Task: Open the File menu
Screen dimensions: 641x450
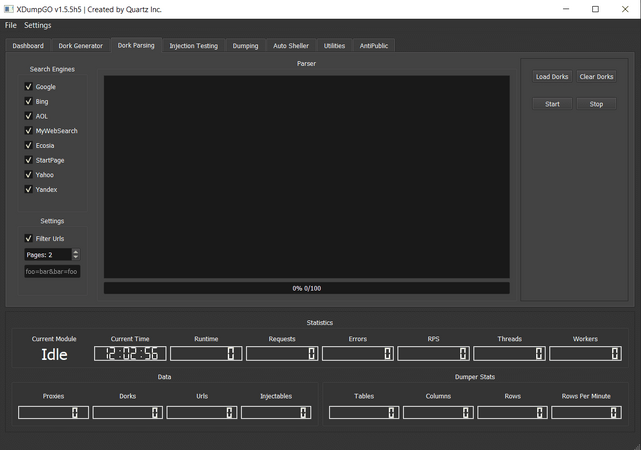Action: click(11, 25)
